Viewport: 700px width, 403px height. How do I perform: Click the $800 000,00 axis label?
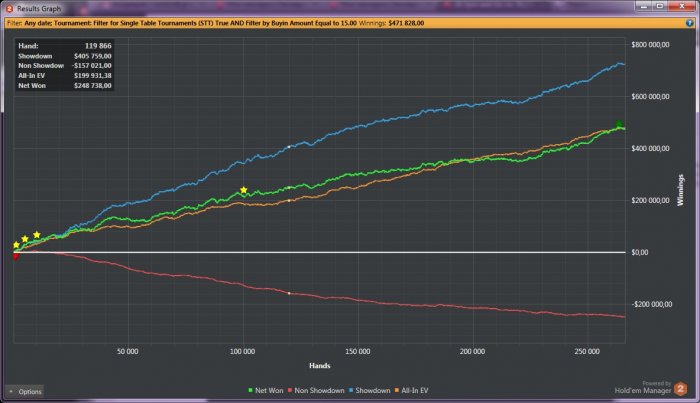tap(650, 45)
